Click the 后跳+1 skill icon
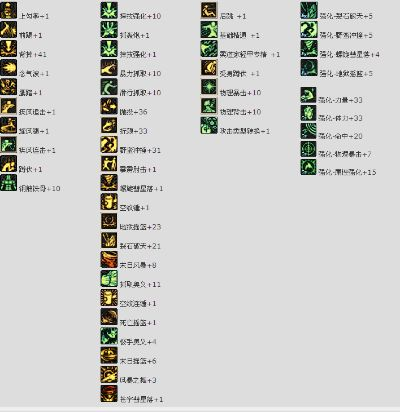 coord(209,10)
